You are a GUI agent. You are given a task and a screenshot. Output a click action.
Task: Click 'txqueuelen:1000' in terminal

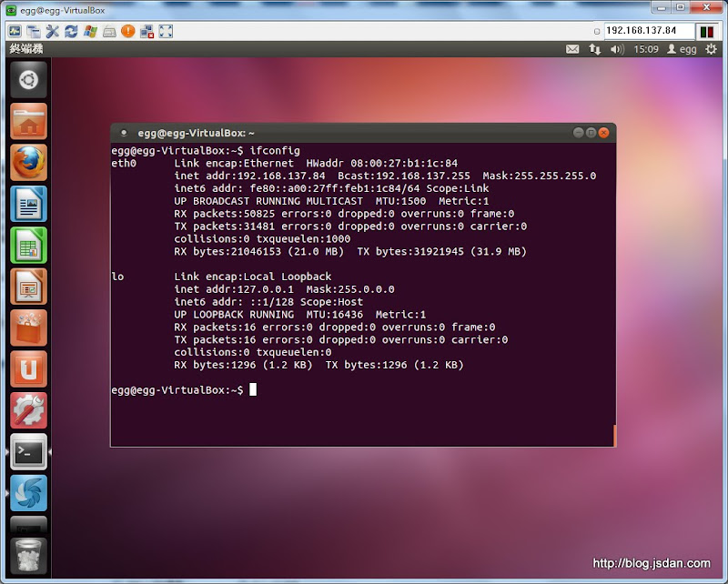(303, 238)
